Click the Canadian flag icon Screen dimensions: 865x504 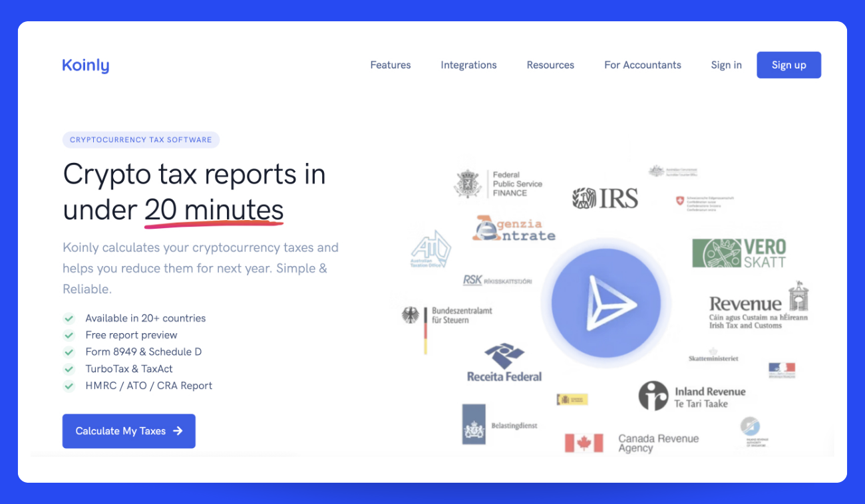pyautogui.click(x=584, y=443)
